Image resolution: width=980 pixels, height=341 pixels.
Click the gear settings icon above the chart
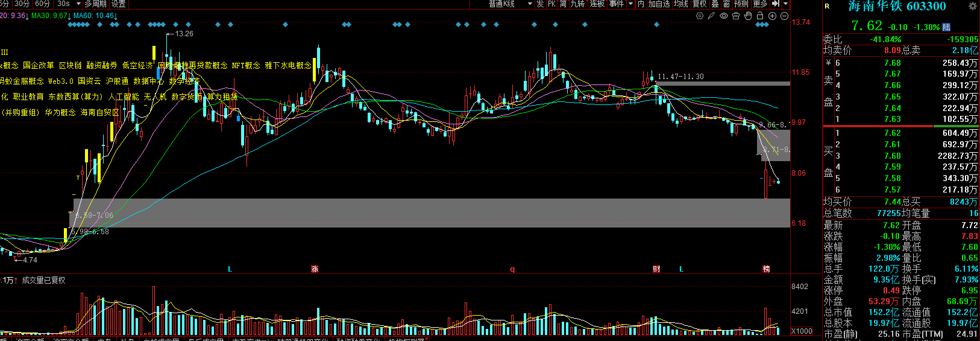tap(700, 16)
